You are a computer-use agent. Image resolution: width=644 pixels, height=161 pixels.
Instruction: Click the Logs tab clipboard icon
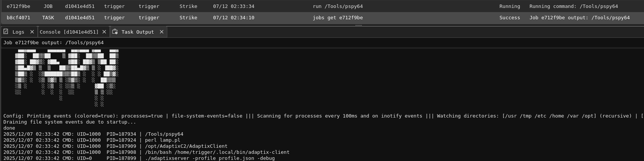point(6,32)
